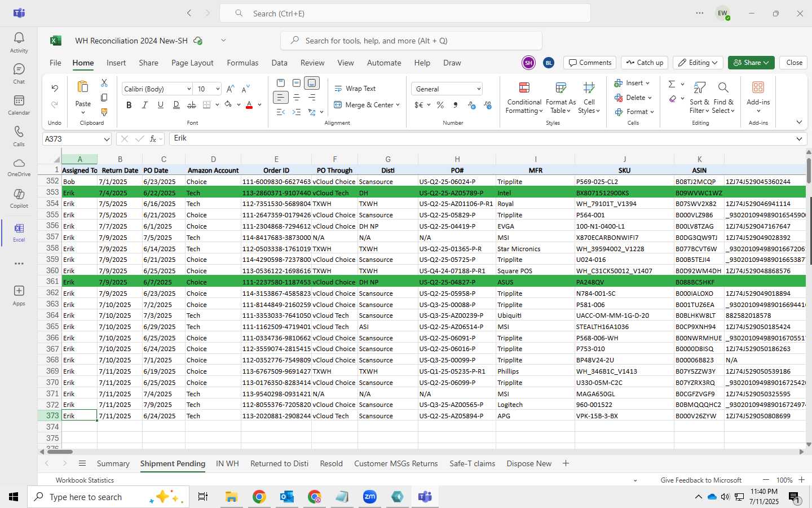Toggle Align Left
Viewport: 812px width, 508px height.
(x=281, y=98)
